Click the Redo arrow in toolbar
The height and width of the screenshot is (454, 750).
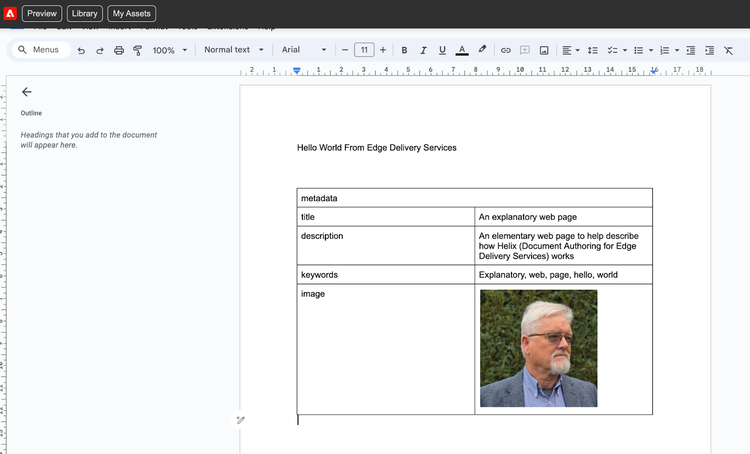pos(100,50)
